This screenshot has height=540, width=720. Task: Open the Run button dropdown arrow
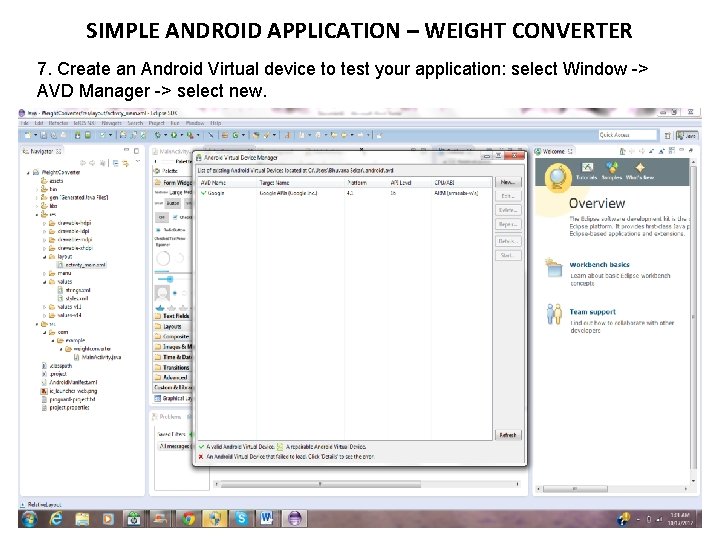(181, 135)
